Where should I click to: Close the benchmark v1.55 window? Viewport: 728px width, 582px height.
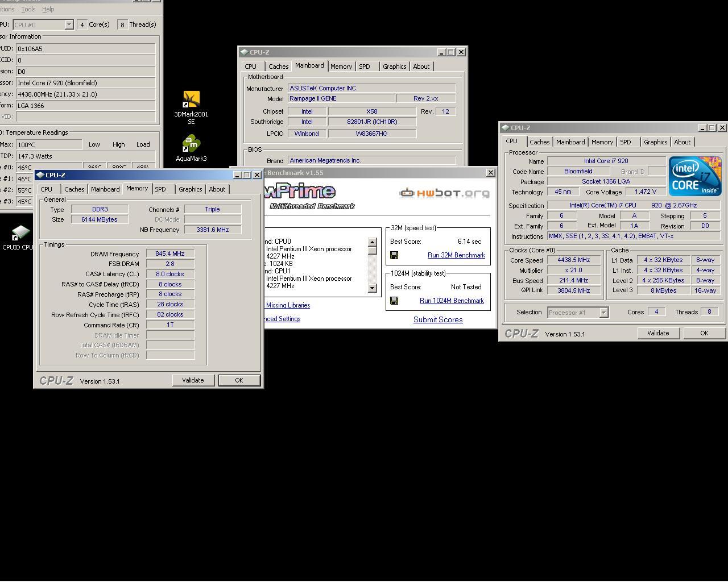click(491, 173)
